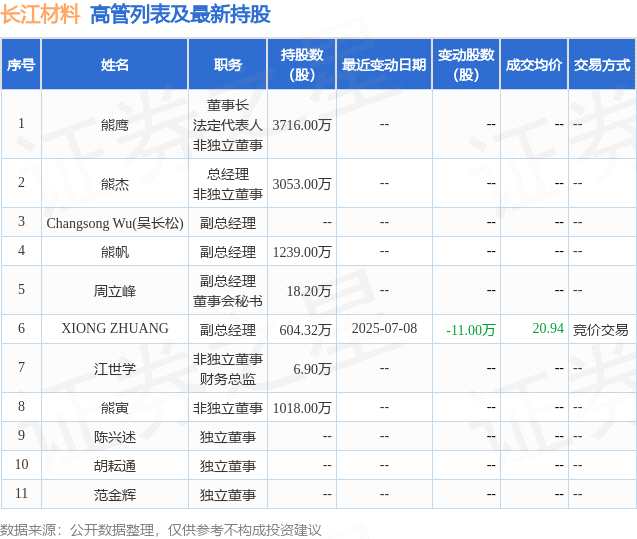Click the row number 11 cell
The image size is (637, 539).
tap(21, 494)
